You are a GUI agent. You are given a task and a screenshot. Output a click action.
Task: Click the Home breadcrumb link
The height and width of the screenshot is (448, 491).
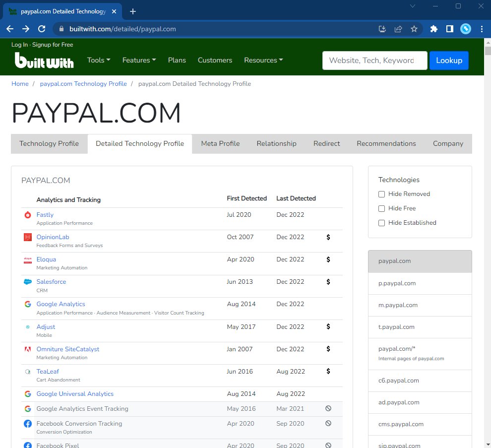coord(20,84)
